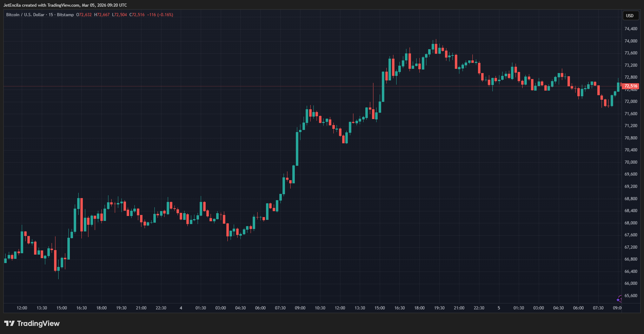Click the Bitcoin / U.S. Dollar symbol title
The image size is (644, 334).
[x=25, y=15]
